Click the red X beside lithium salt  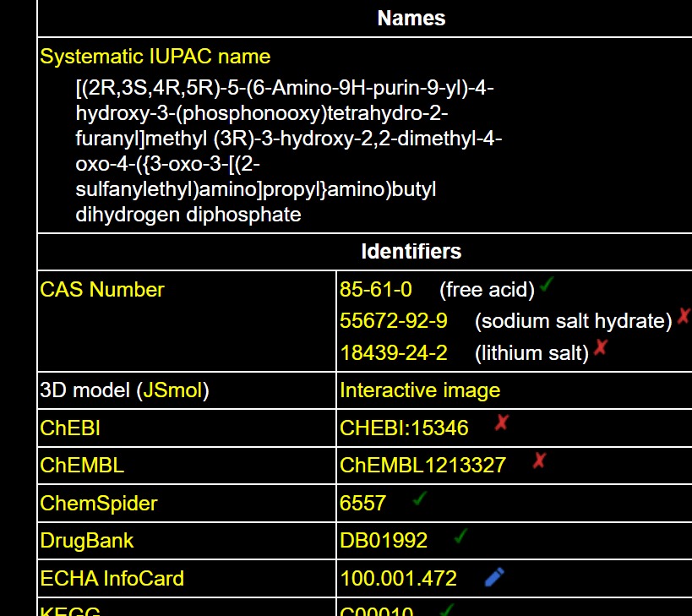pyautogui.click(x=600, y=347)
